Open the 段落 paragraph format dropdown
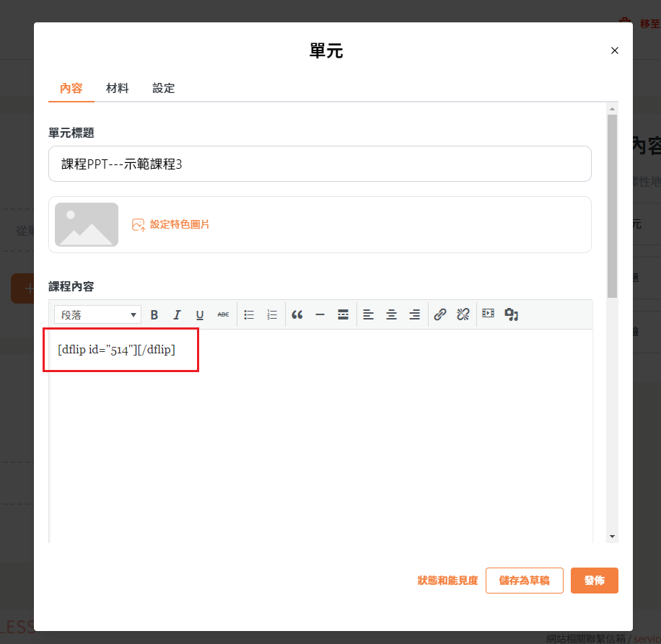Image resolution: width=661 pixels, height=644 pixels. (x=98, y=314)
